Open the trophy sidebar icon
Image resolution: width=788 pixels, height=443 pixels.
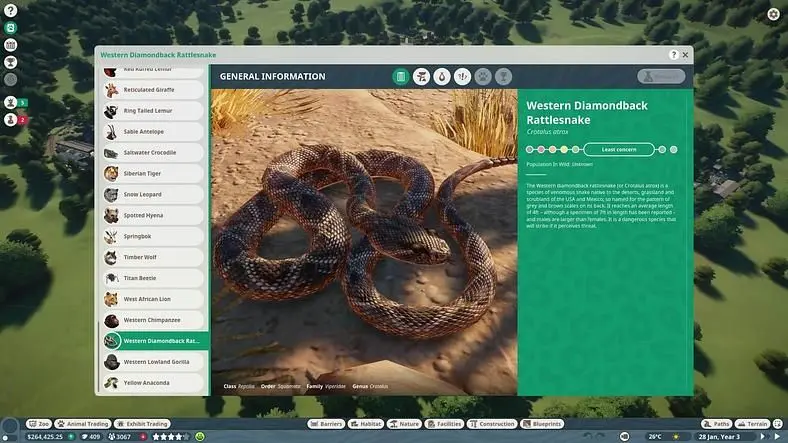11,62
